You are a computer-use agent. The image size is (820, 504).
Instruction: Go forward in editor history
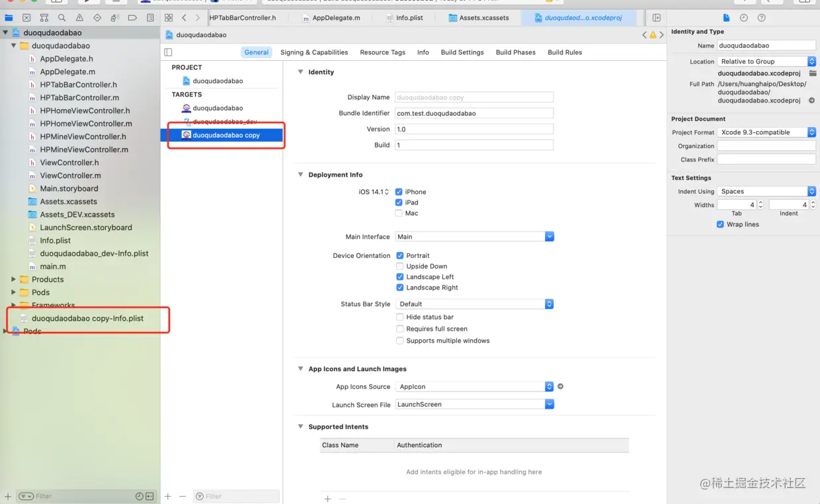pyautogui.click(x=197, y=18)
